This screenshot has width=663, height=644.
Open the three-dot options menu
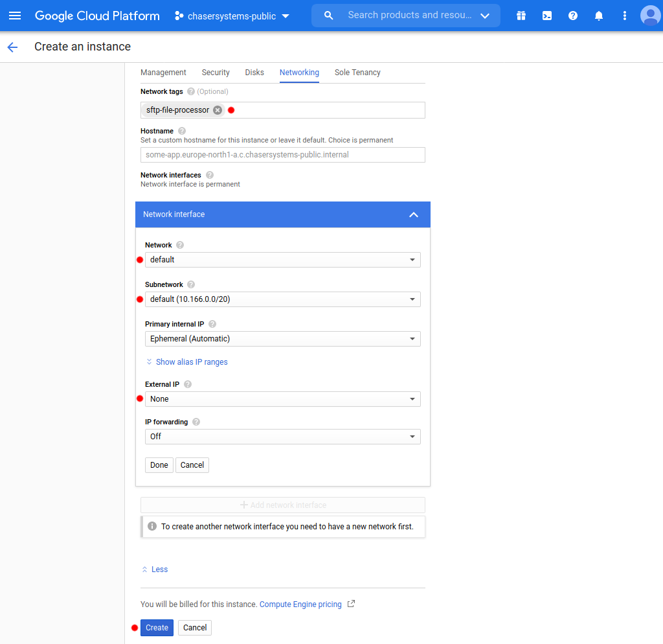[x=624, y=16]
